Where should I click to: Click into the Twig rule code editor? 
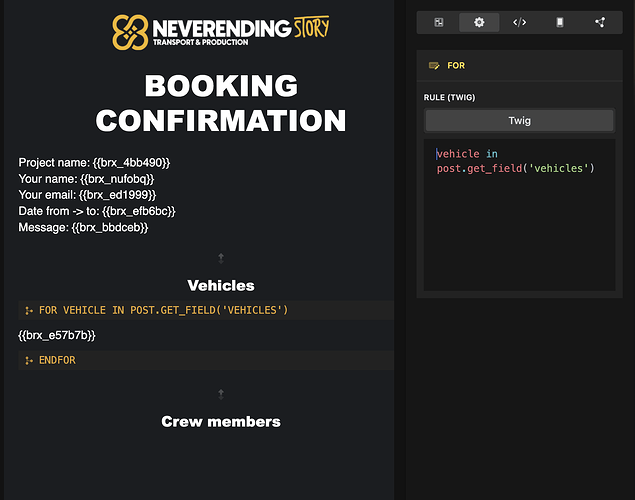(520, 215)
